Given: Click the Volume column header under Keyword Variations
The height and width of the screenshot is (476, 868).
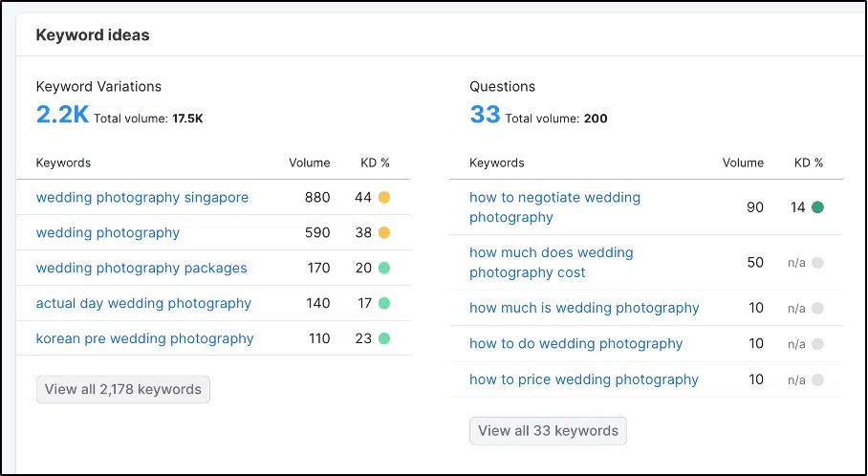Looking at the screenshot, I should (x=310, y=162).
